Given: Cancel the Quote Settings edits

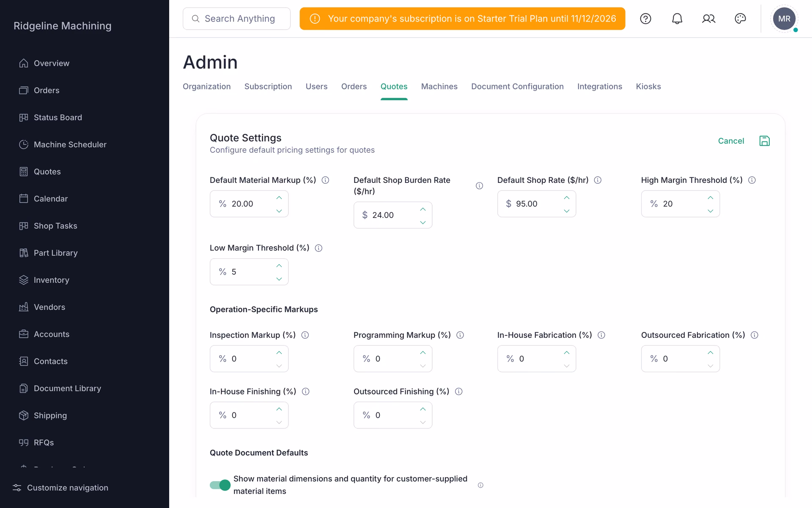Looking at the screenshot, I should click(731, 141).
